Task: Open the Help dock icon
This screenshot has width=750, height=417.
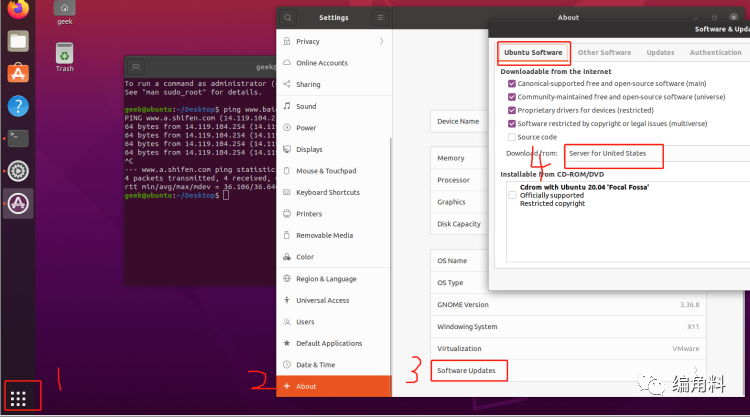Action: pyautogui.click(x=18, y=106)
